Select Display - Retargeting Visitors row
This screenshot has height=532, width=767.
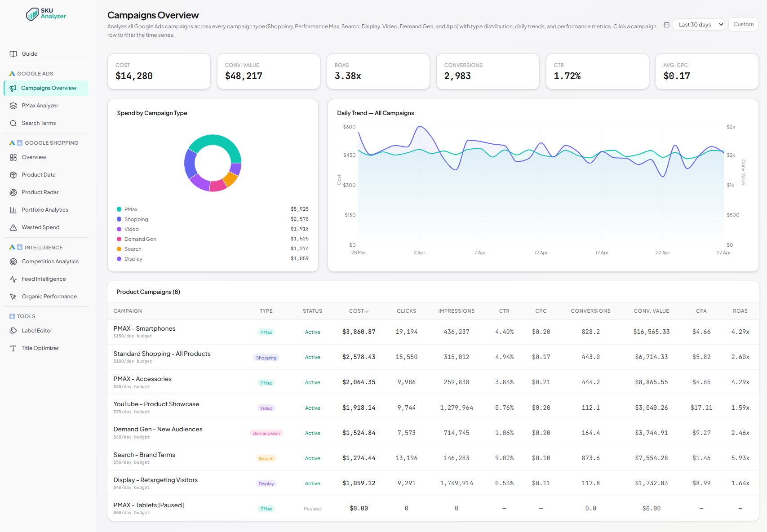433,483
